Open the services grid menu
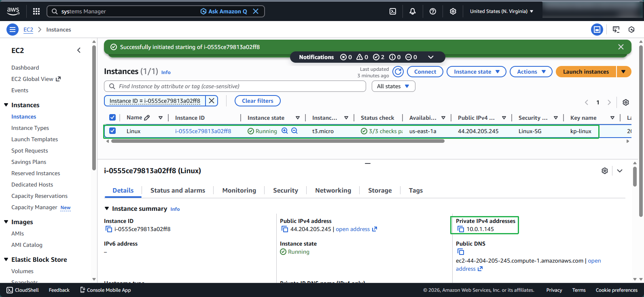 36,11
